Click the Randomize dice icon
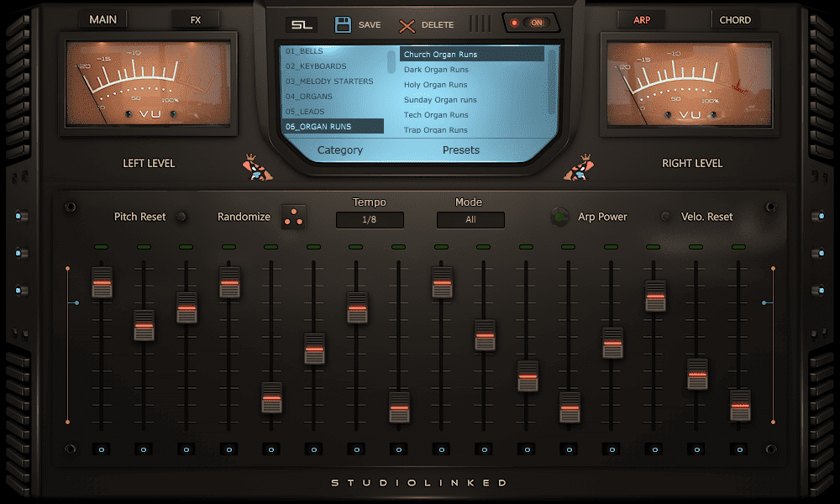The width and height of the screenshot is (840, 504). click(293, 217)
